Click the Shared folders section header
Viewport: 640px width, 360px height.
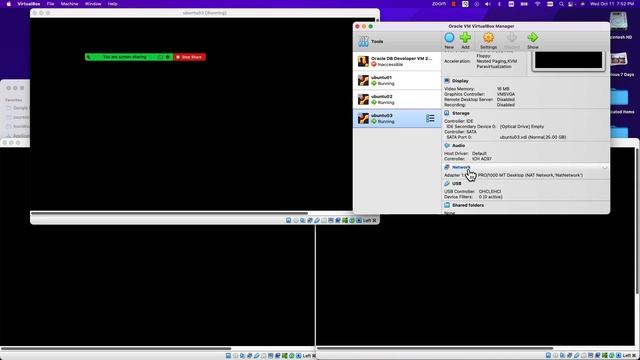click(x=468, y=205)
